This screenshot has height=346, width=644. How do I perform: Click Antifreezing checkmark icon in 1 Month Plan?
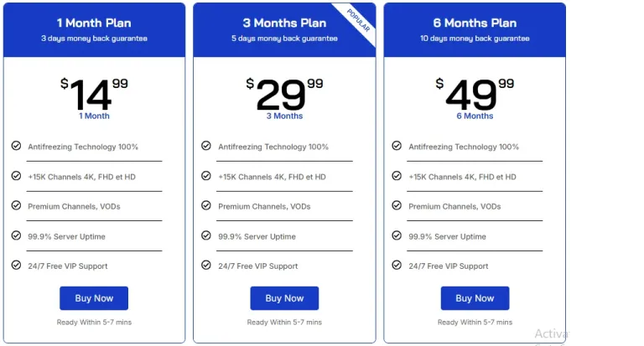point(16,146)
